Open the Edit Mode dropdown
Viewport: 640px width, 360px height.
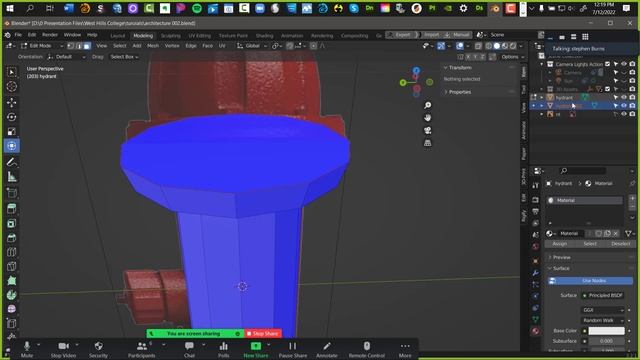point(42,46)
